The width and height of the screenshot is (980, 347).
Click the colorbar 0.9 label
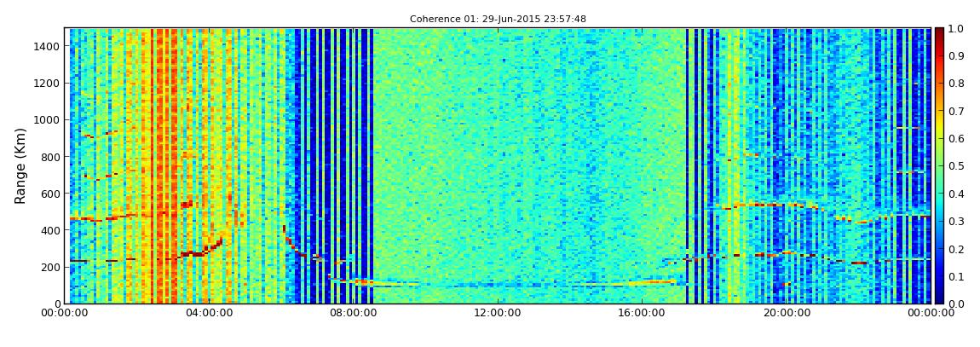point(955,56)
